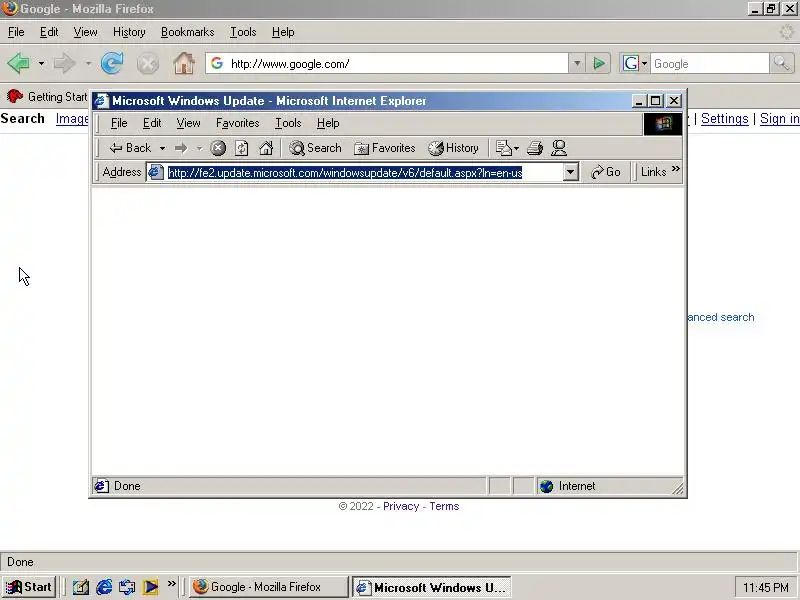Image resolution: width=800 pixels, height=600 pixels.
Task: Open Internet Explorer Favorites menu
Action: click(x=237, y=123)
